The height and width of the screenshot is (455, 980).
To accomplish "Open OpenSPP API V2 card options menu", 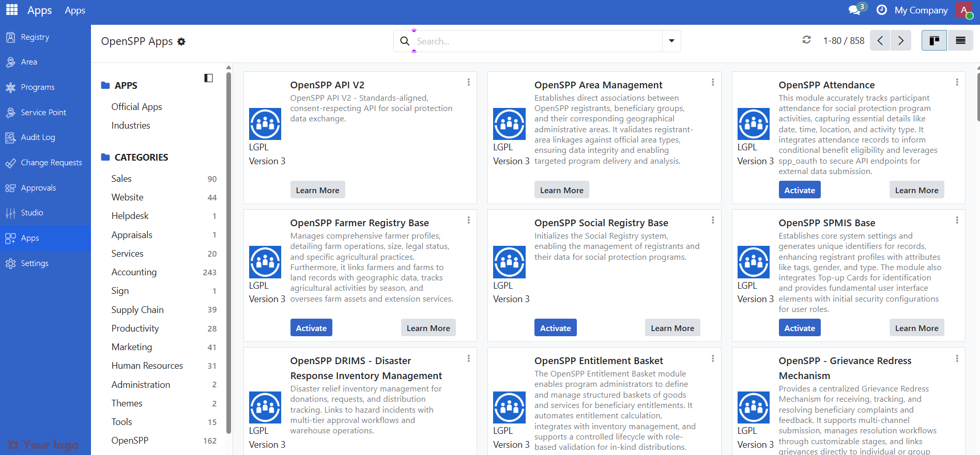I will [x=469, y=82].
